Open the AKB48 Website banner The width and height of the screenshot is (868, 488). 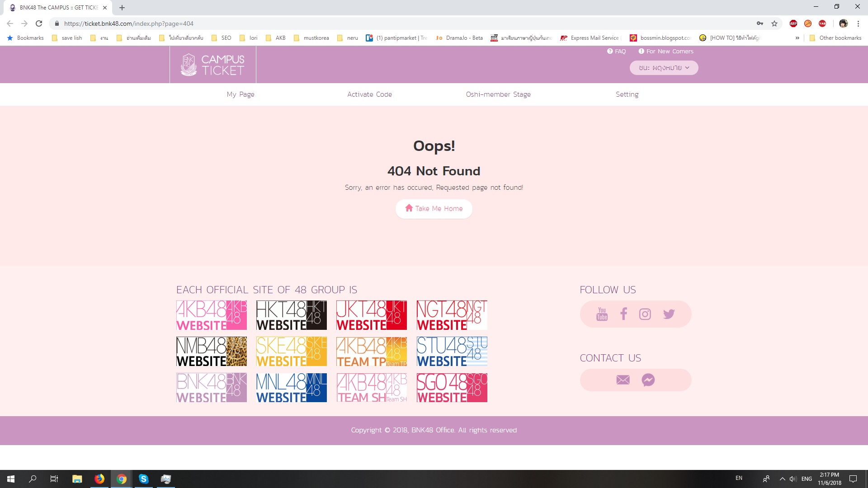(212, 315)
